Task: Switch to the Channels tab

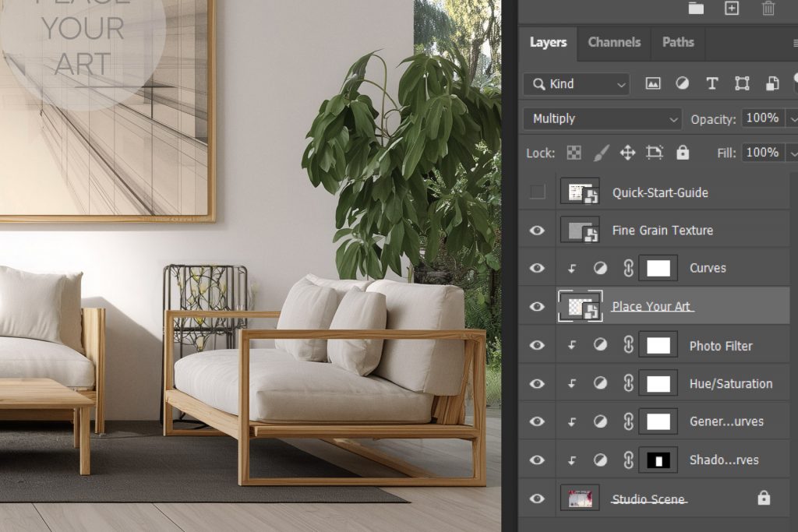Action: click(614, 42)
